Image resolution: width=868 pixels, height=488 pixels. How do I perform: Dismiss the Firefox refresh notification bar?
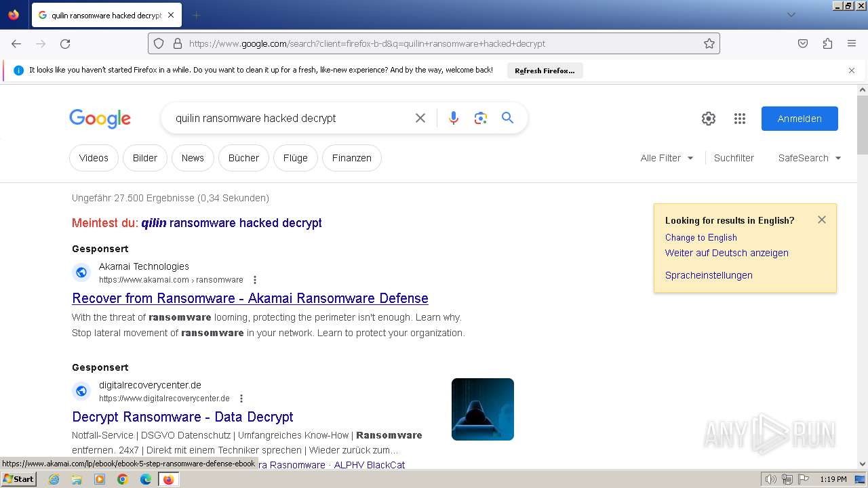[x=852, y=70]
